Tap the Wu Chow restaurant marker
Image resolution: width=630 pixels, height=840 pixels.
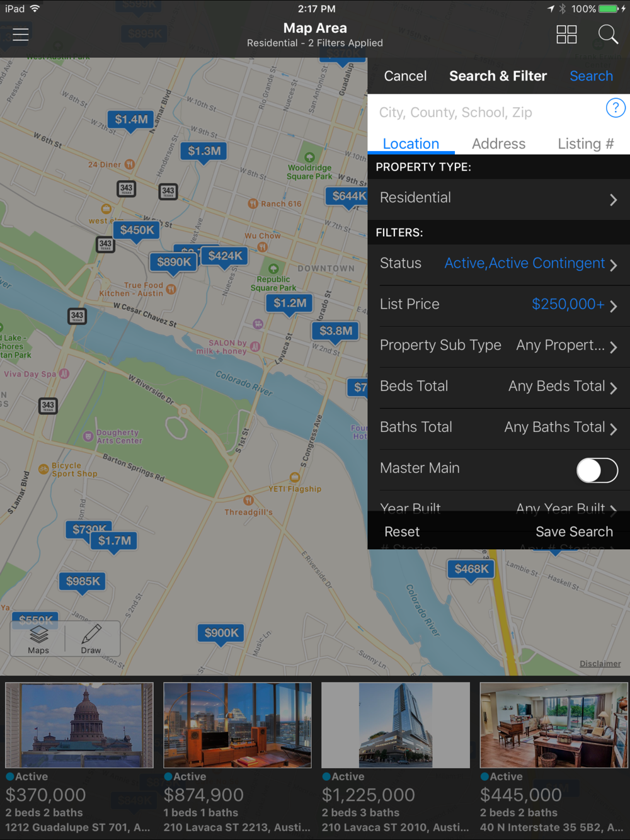(263, 247)
